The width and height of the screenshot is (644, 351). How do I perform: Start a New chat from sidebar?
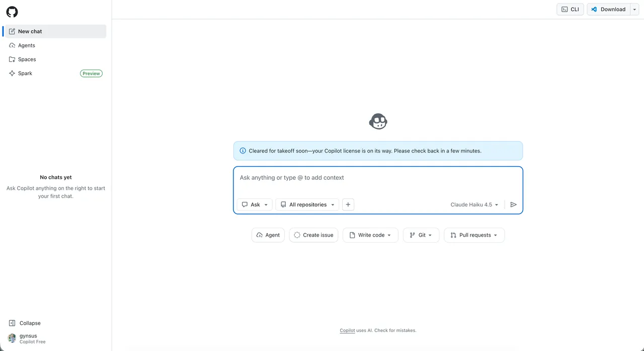(54, 31)
